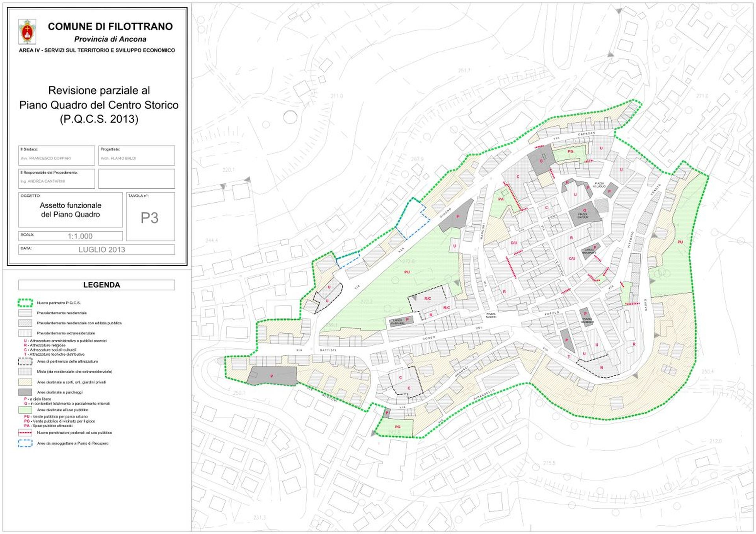Click the Comune di Filottrano coat of arms
The image size is (756, 534).
[x=27, y=31]
